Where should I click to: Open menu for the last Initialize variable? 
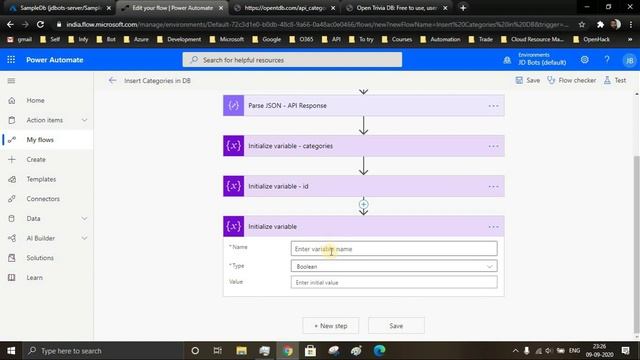(x=493, y=227)
